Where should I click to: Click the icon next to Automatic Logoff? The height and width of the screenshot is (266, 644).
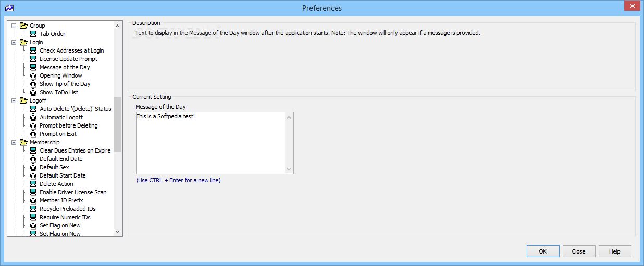pos(33,117)
